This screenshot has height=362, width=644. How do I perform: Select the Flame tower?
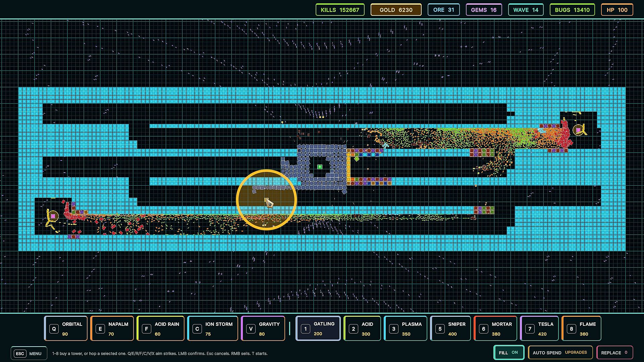click(581, 328)
